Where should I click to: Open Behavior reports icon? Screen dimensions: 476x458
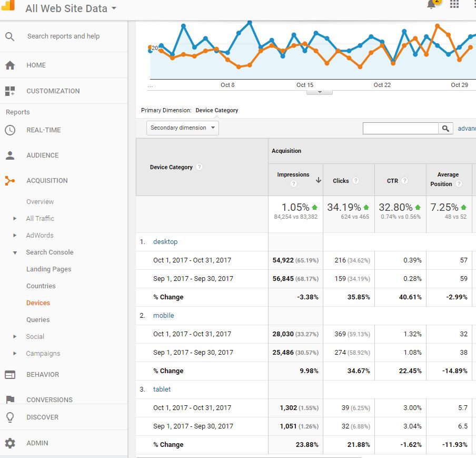click(x=11, y=374)
